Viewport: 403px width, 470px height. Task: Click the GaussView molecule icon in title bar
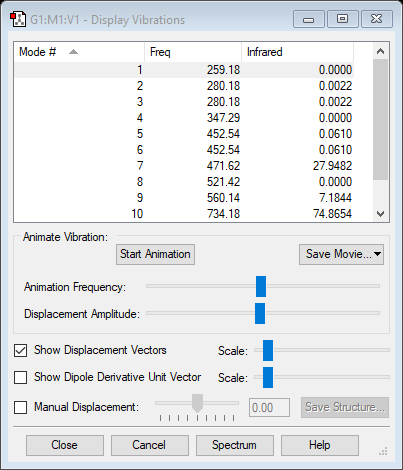tap(18, 19)
